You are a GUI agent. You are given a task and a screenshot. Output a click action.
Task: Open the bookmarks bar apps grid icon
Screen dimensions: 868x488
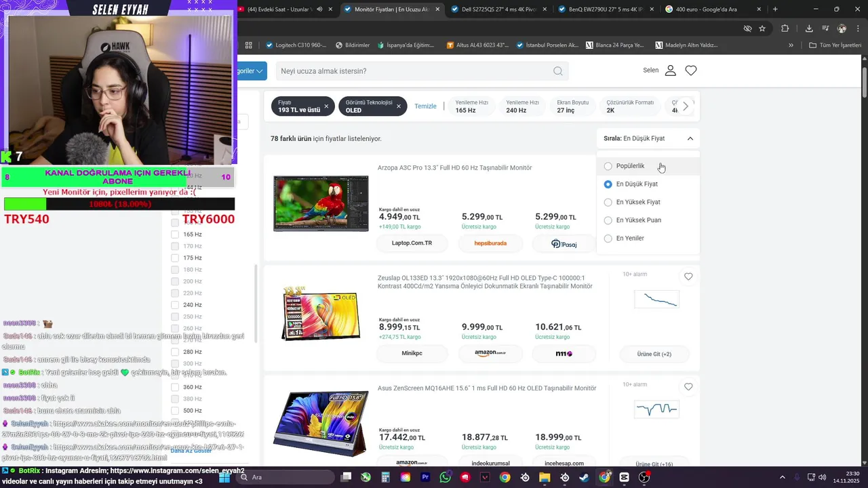click(x=249, y=45)
